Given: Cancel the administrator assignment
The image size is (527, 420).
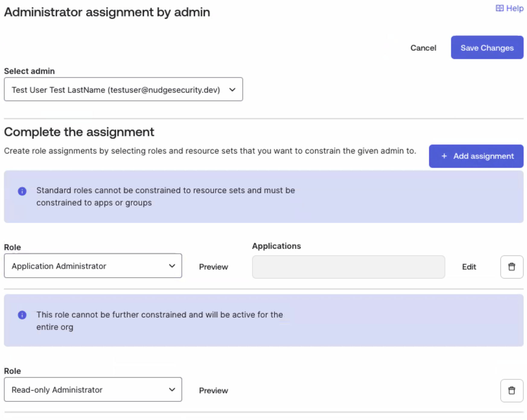Looking at the screenshot, I should [423, 48].
